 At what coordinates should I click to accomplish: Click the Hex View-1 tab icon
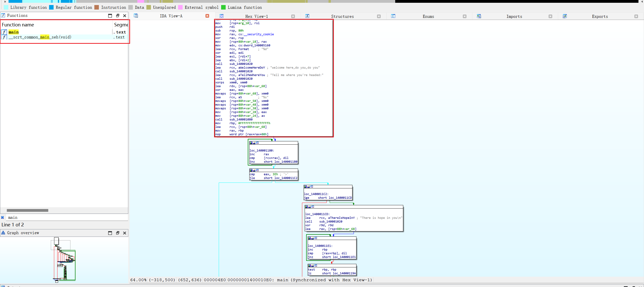point(221,16)
